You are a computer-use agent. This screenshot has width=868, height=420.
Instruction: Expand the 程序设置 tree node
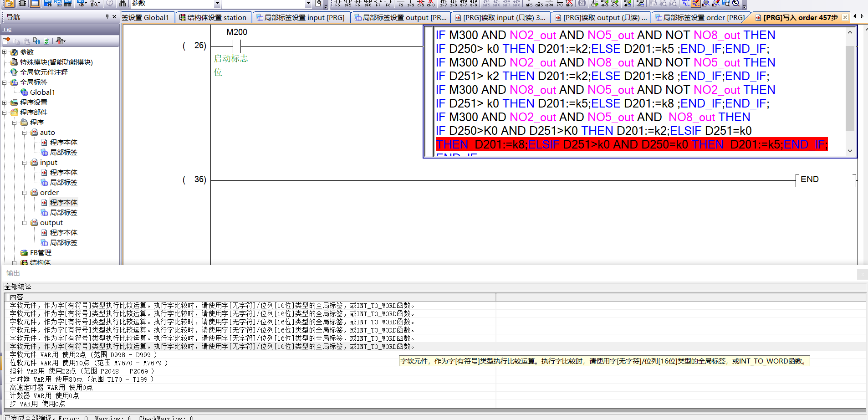click(5, 102)
